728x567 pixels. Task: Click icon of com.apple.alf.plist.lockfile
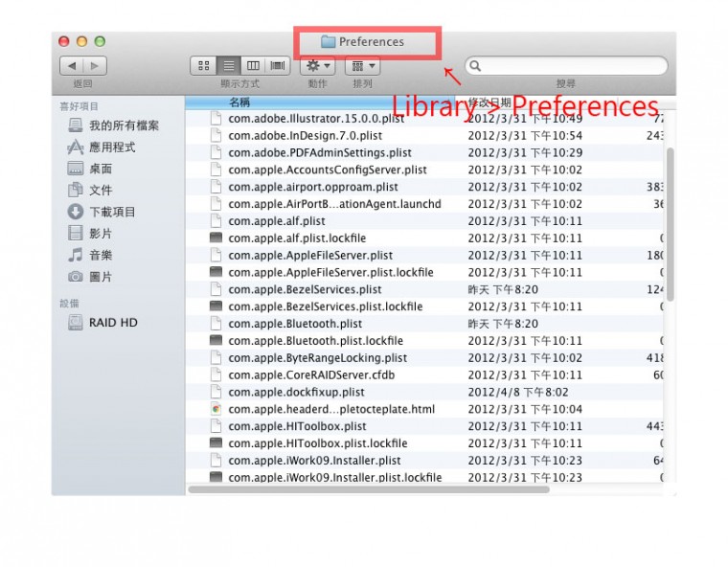[x=216, y=238]
